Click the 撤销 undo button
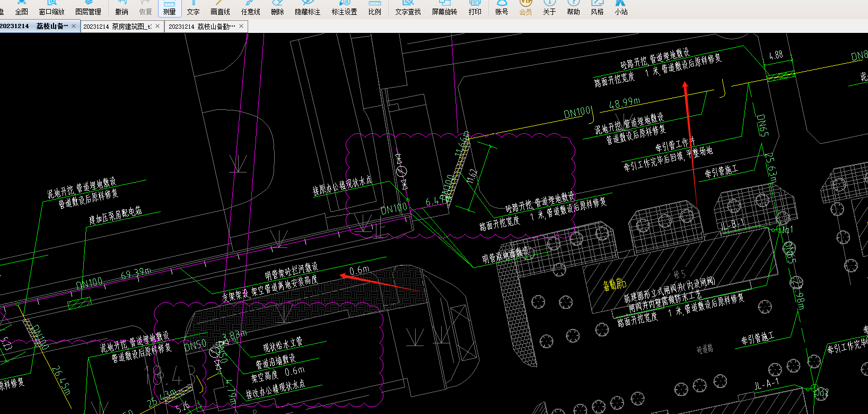Image resolution: width=868 pixels, height=414 pixels. coord(121,8)
